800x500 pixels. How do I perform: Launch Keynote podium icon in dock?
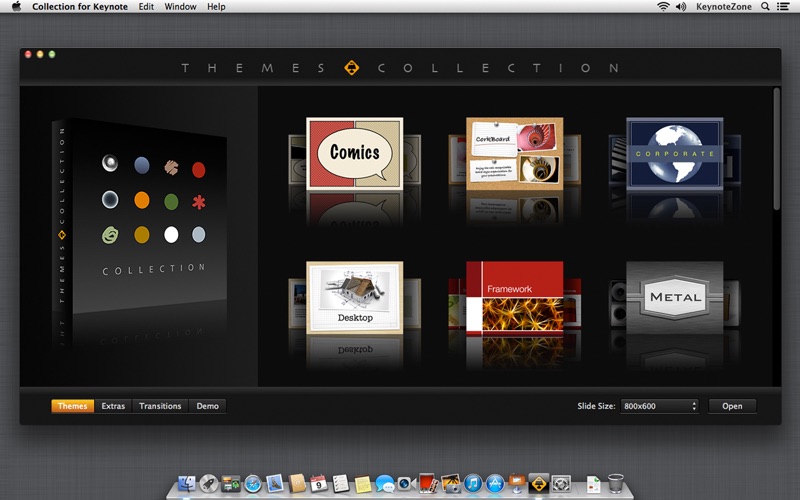click(x=517, y=483)
